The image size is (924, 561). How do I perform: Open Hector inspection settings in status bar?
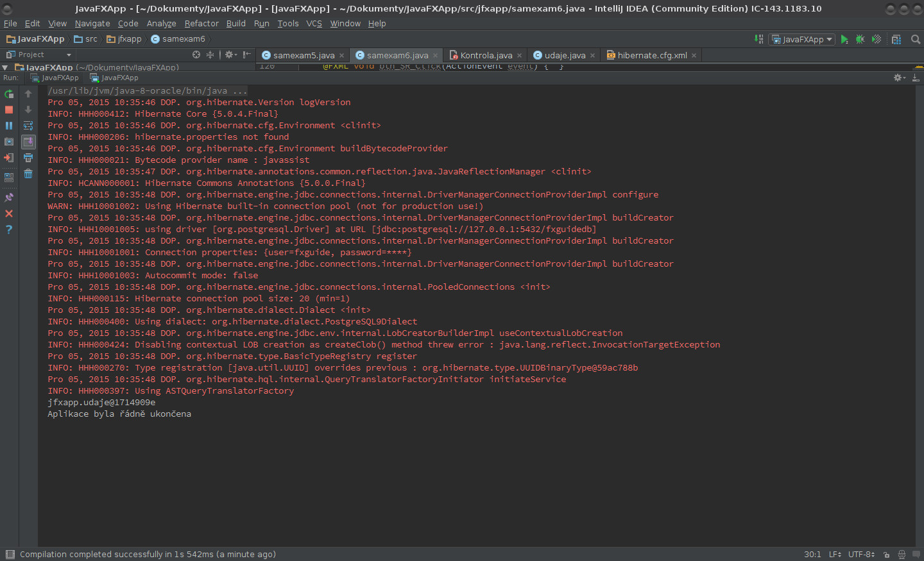click(902, 555)
